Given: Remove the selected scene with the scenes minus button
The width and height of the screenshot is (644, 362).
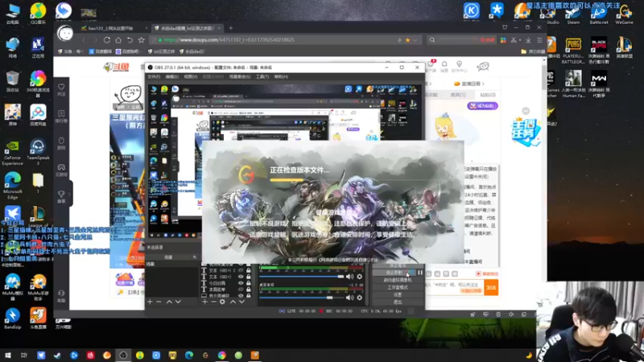Looking at the screenshot, I should [159, 302].
